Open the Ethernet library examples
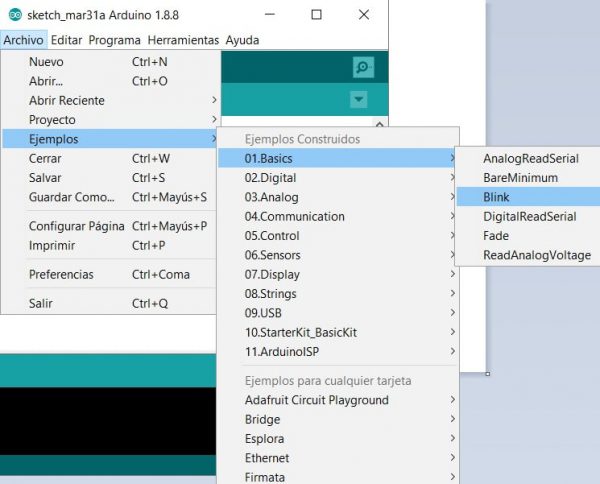The image size is (600, 484). (338, 458)
